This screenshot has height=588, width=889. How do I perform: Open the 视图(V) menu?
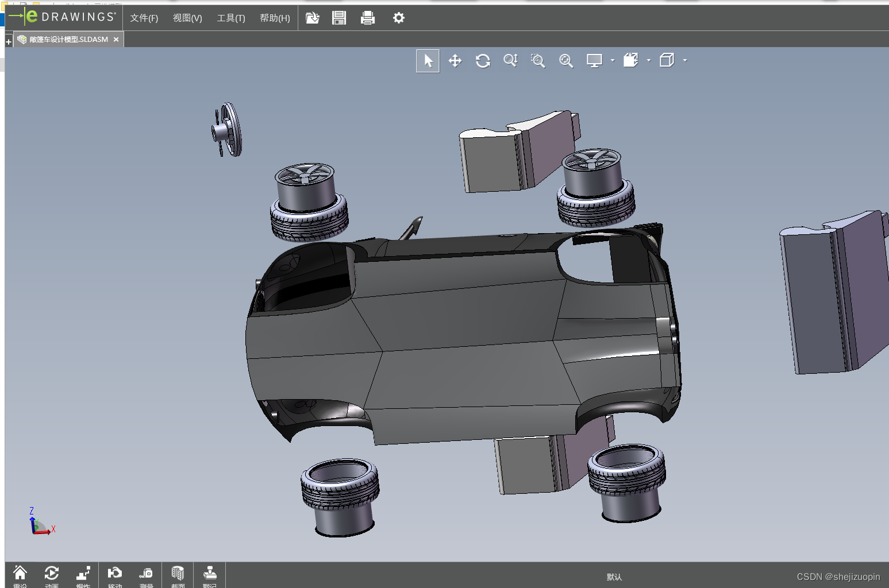tap(187, 18)
